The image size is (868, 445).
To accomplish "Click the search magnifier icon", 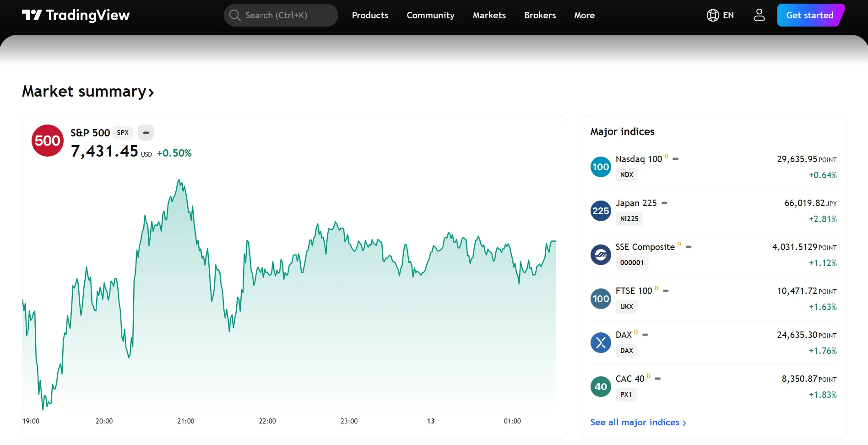I will click(235, 15).
